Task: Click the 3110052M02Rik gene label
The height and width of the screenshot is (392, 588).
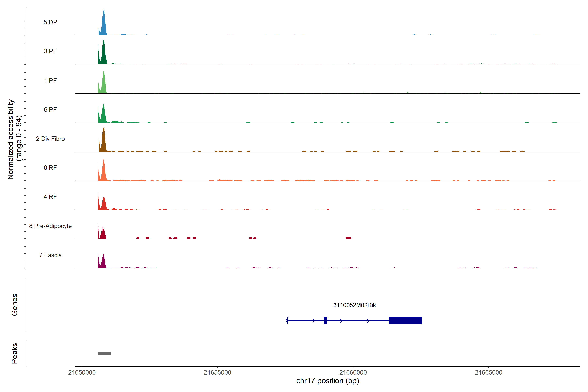Action: (x=354, y=305)
